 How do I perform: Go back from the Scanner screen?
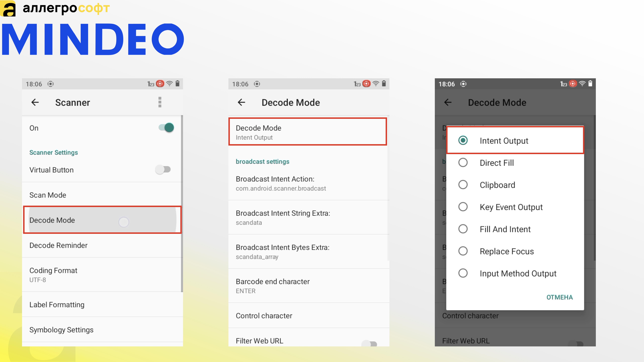click(x=35, y=102)
